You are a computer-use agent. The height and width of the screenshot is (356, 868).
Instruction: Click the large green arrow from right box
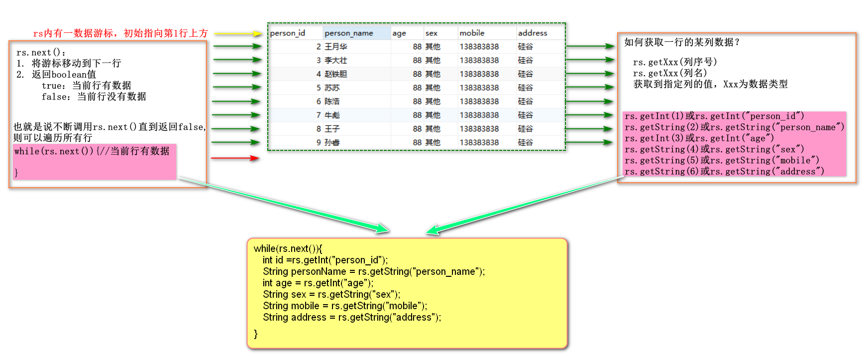click(x=522, y=205)
